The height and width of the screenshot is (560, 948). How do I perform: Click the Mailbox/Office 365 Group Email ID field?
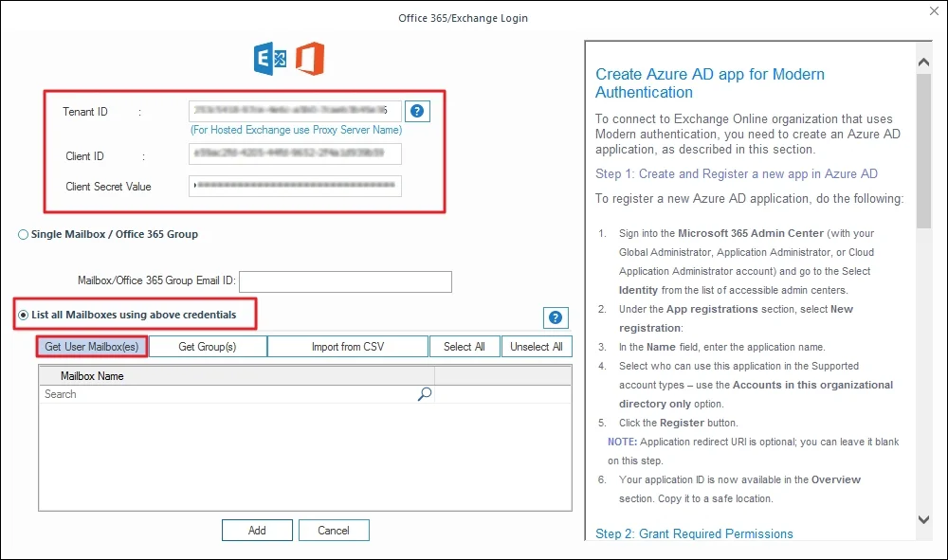point(345,281)
